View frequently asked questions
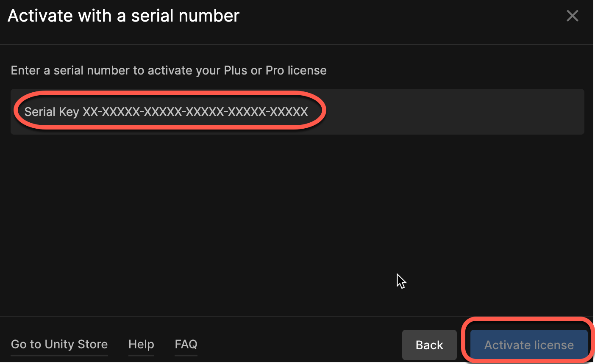The height and width of the screenshot is (364, 595). pos(186,344)
